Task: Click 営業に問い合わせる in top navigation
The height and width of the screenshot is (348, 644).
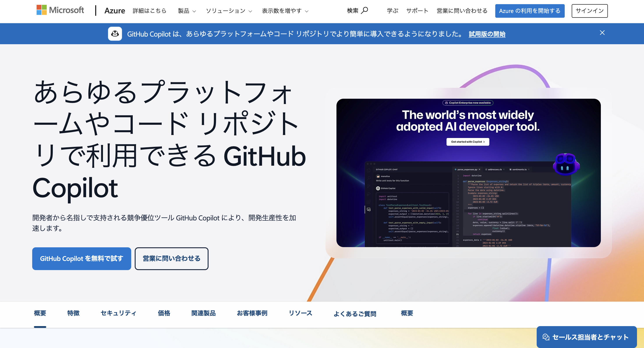Action: tap(462, 11)
